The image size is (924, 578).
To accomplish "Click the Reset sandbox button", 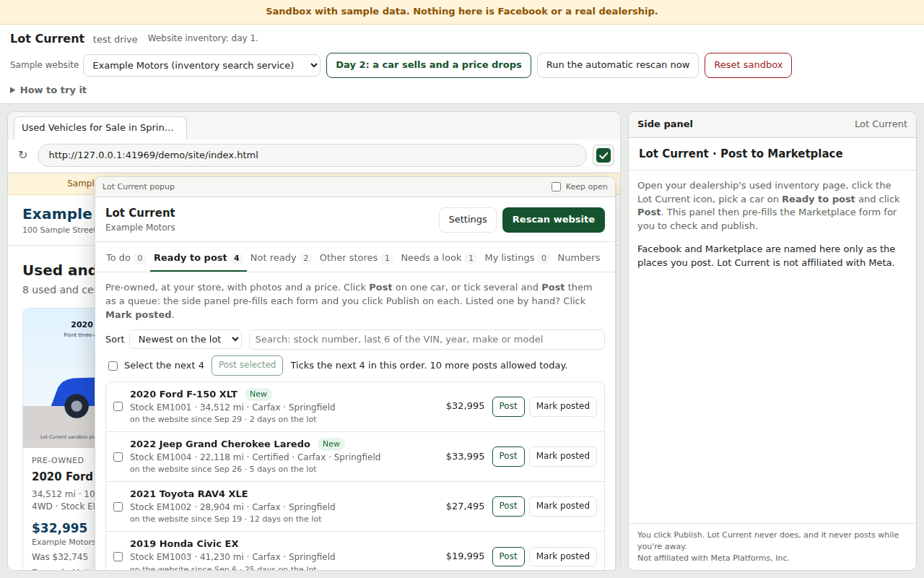I will 748,65.
